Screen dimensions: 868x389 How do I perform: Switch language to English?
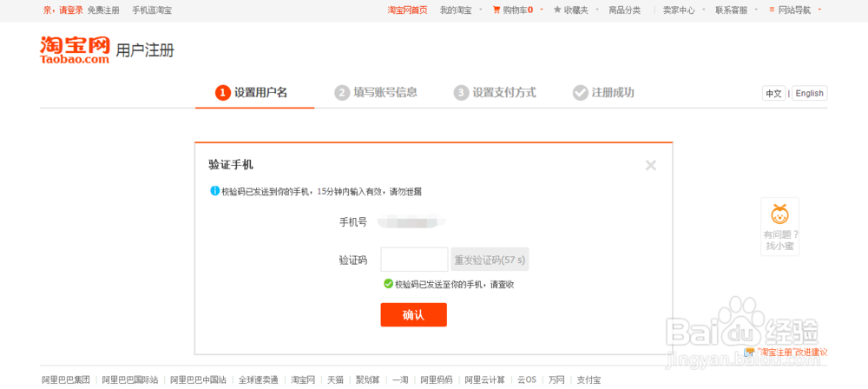tap(809, 93)
